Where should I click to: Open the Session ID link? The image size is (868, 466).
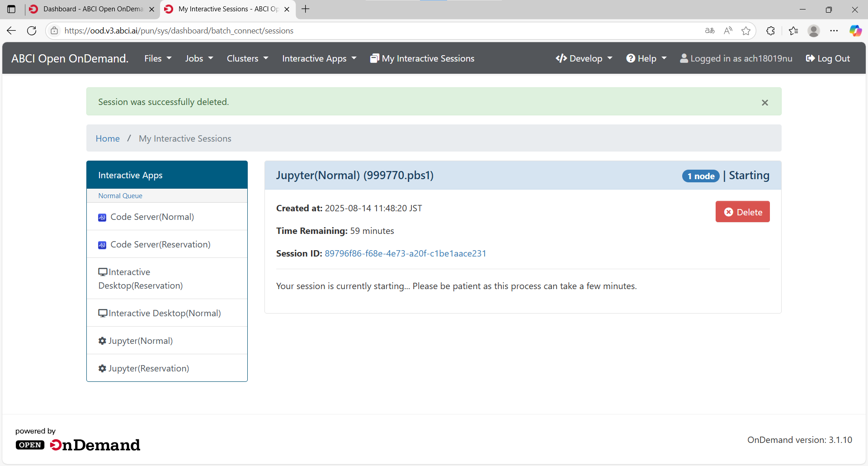click(x=406, y=253)
